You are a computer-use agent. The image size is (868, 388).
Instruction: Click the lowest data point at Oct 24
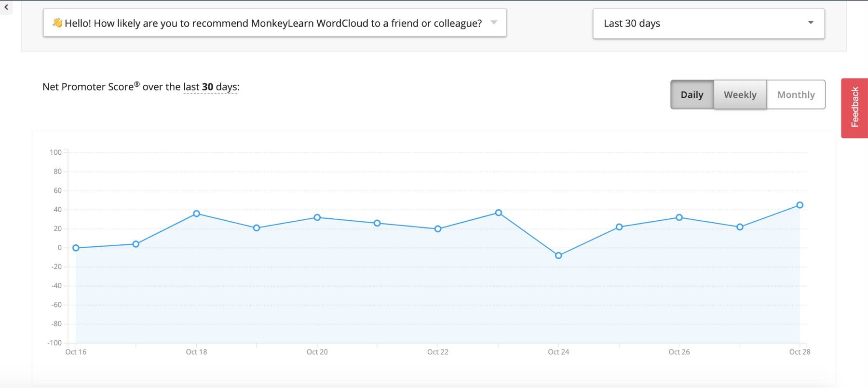[x=558, y=255]
